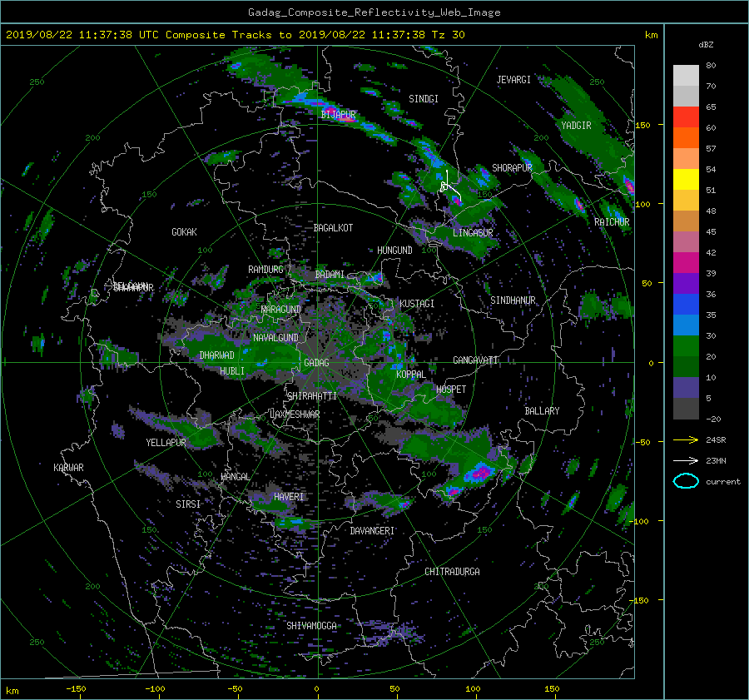The image size is (749, 700).
Task: Click the white storm track marker near Shorapur
Action: coord(450,186)
